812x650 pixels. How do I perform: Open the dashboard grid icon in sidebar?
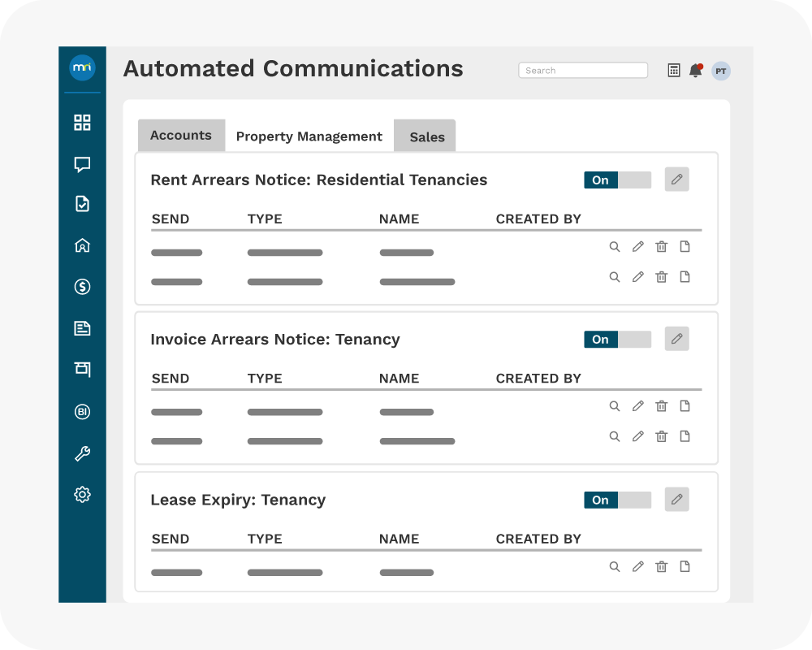coord(82,123)
